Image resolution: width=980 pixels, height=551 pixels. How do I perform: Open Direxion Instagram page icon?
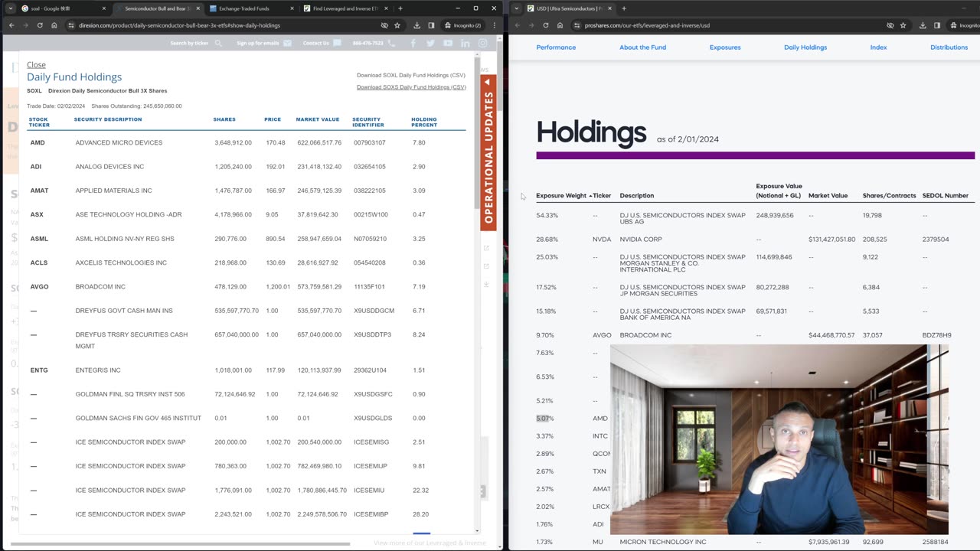(x=483, y=43)
